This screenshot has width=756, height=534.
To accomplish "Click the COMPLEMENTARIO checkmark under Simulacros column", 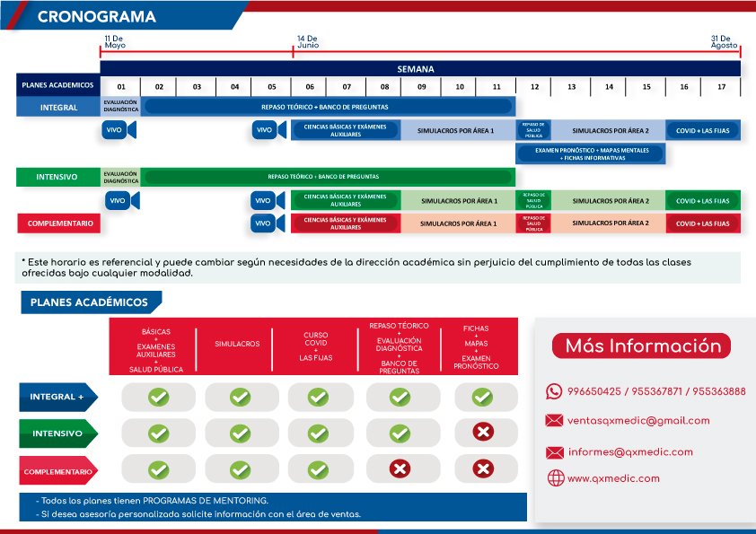I will [x=240, y=470].
